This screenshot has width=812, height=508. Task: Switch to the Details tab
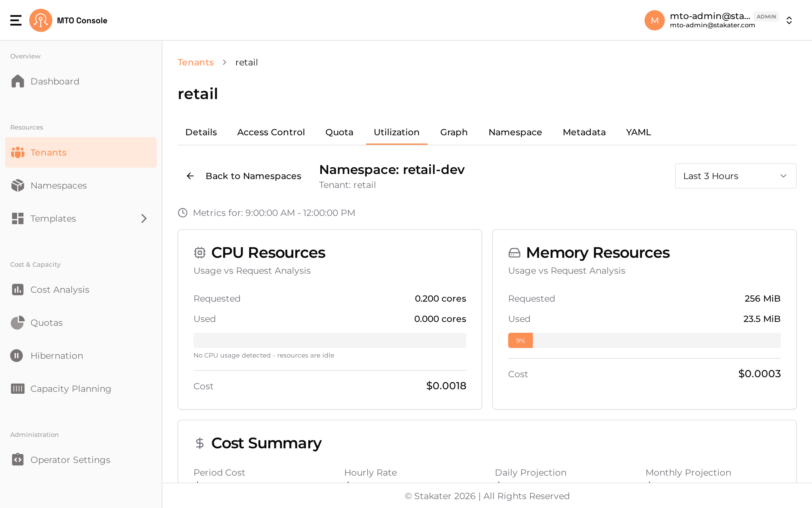point(201,132)
